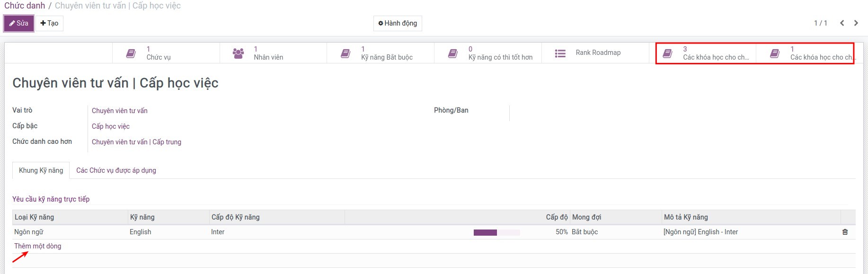Click the 50% skill progress bar
This screenshot has height=274, width=868.
coord(496,232)
